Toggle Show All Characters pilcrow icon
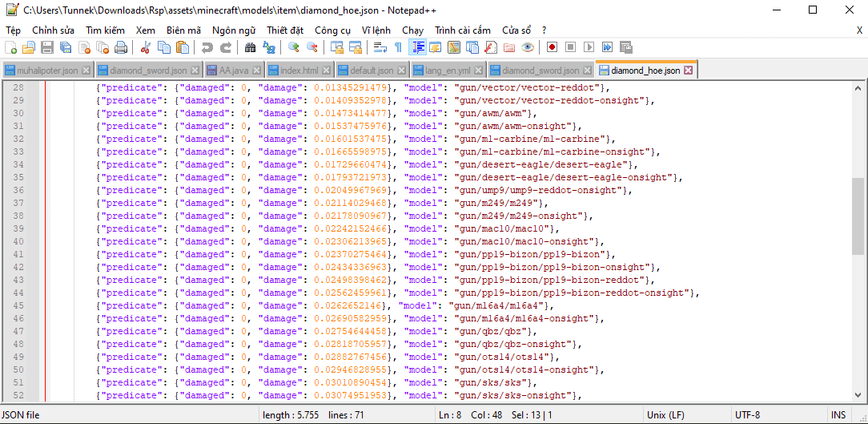868x424 pixels. (x=398, y=47)
